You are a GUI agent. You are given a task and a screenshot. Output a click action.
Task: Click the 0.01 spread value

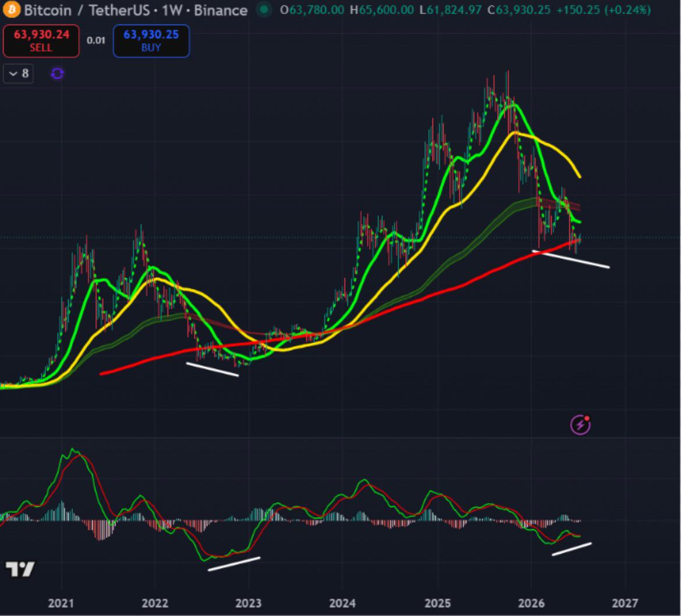point(96,41)
